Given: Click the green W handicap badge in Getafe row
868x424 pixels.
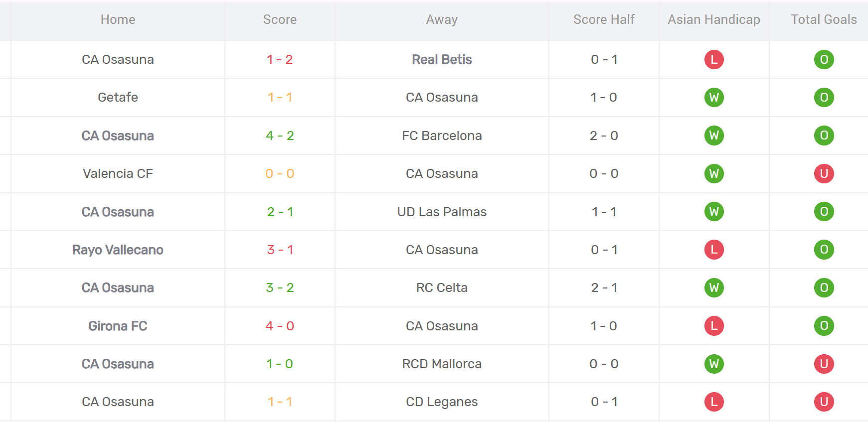Looking at the screenshot, I should 713,97.
